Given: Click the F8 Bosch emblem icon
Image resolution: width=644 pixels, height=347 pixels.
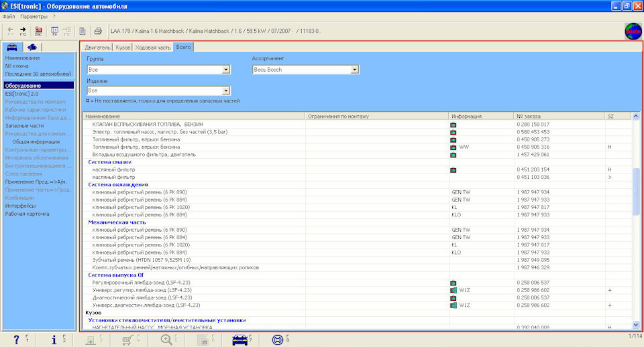Looking at the screenshot, I should pos(278,340).
